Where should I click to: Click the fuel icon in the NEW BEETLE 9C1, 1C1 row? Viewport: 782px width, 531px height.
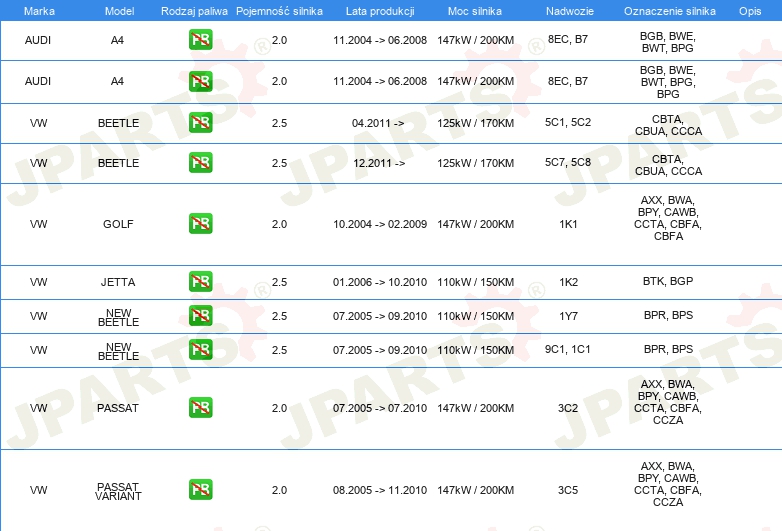pyautogui.click(x=200, y=349)
